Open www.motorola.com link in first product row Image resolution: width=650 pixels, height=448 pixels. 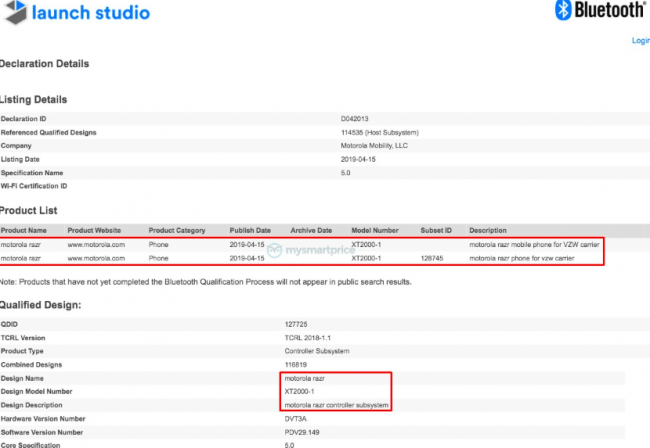pos(95,244)
